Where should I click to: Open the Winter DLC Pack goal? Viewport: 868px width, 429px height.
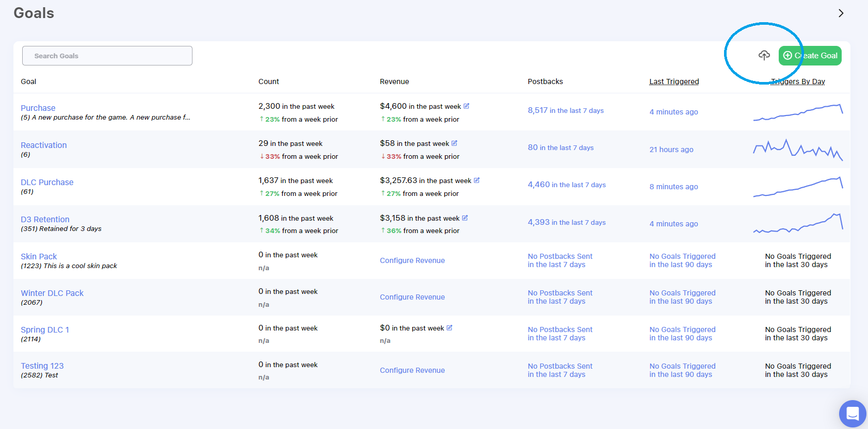(x=52, y=293)
